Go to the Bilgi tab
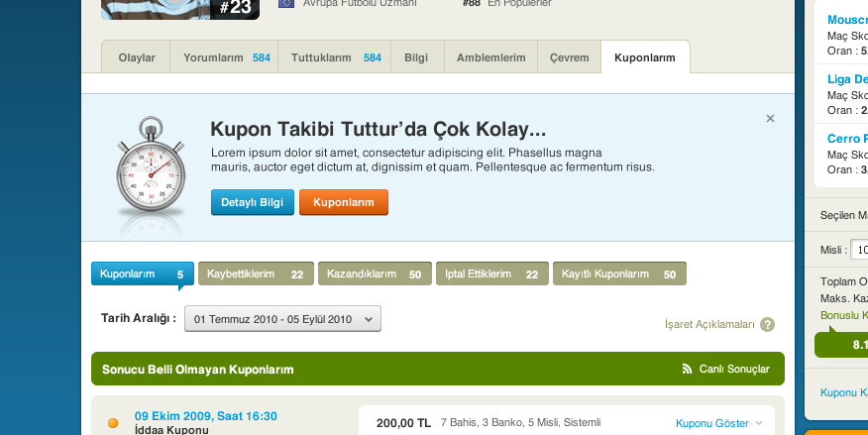 point(417,58)
